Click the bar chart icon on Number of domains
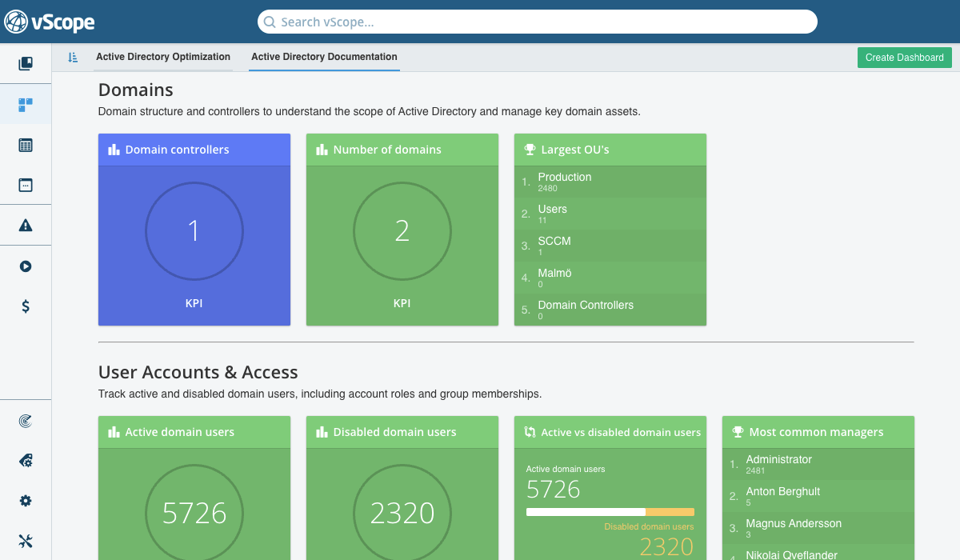 point(322,150)
